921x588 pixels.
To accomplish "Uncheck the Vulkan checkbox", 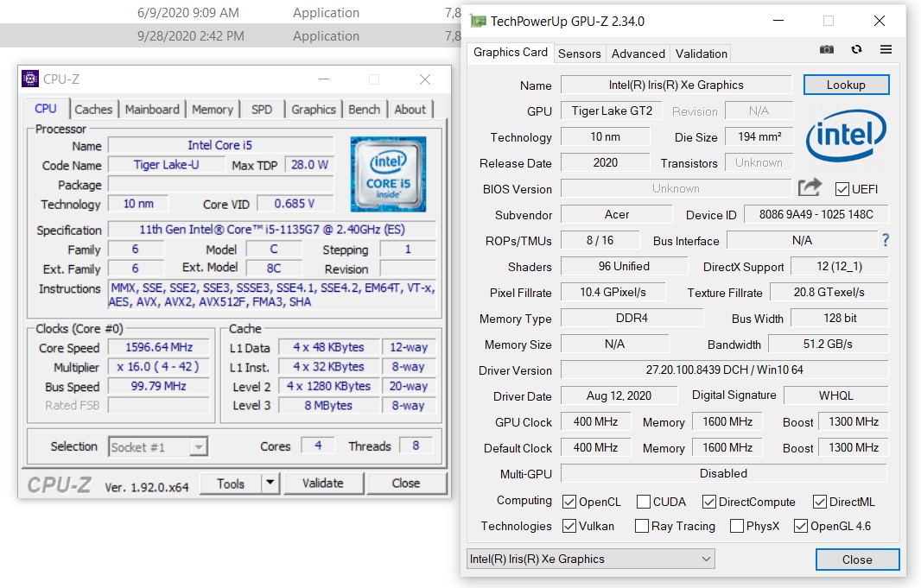I will coord(569,526).
